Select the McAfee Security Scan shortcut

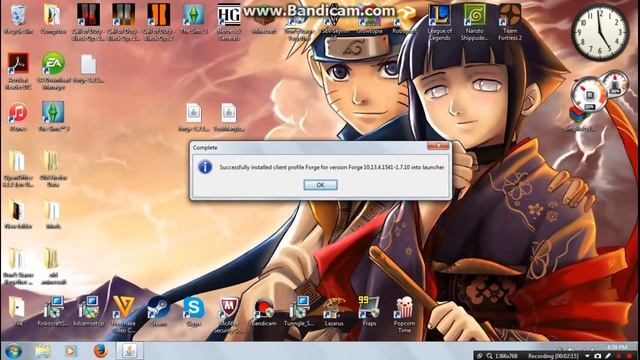click(229, 314)
